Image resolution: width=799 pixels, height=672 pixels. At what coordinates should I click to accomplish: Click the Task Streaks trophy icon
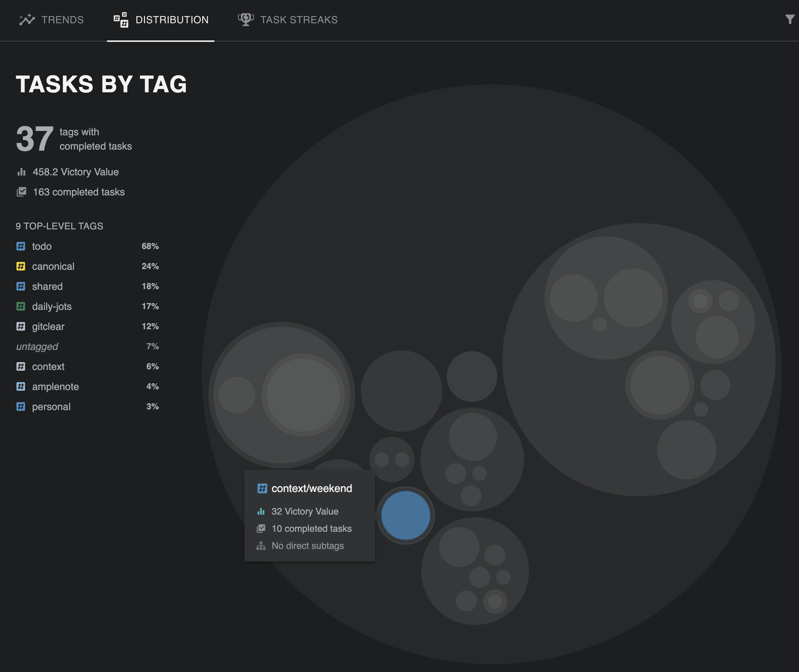click(x=246, y=19)
